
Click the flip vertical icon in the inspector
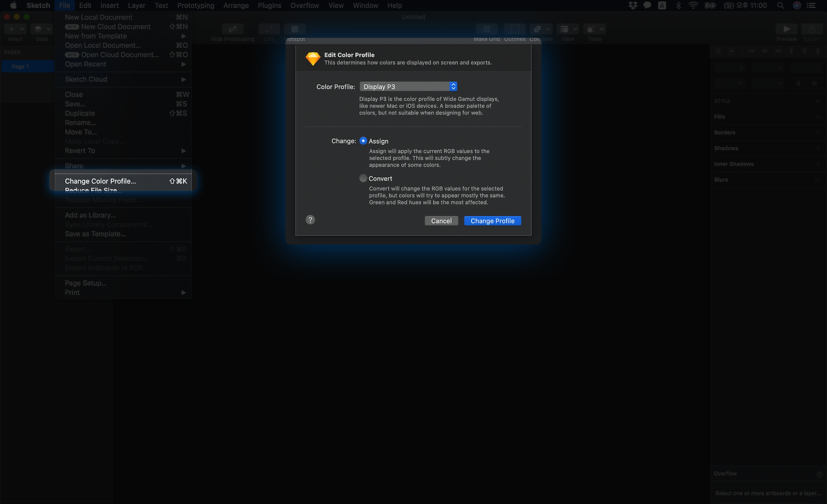(x=815, y=83)
